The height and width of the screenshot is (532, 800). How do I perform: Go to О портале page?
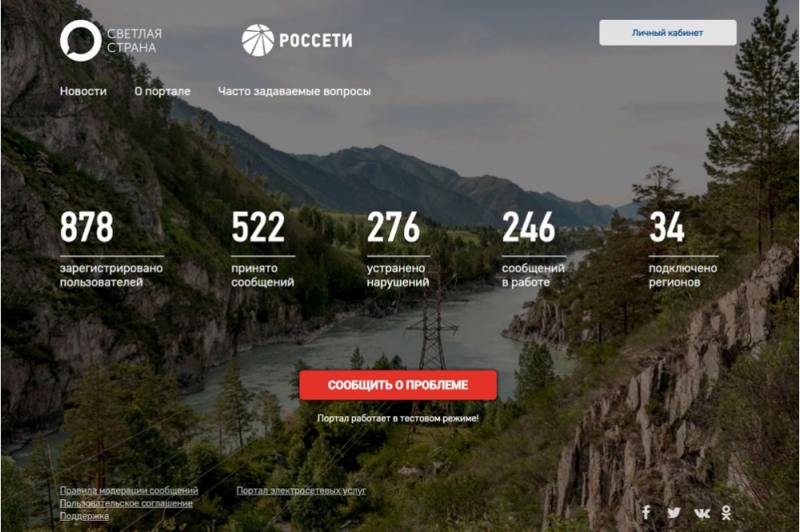162,91
